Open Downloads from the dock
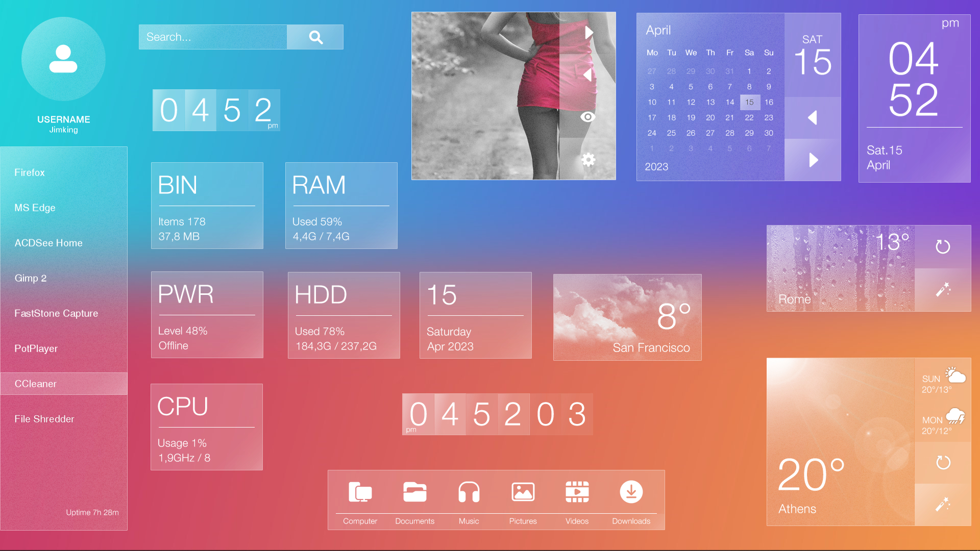Screen dimensions: 980x551 631,491
